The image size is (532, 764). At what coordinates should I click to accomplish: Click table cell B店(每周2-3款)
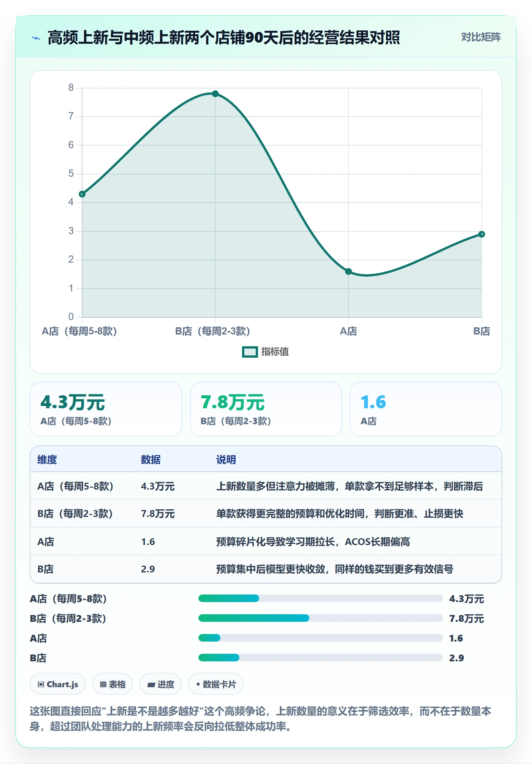point(75,514)
